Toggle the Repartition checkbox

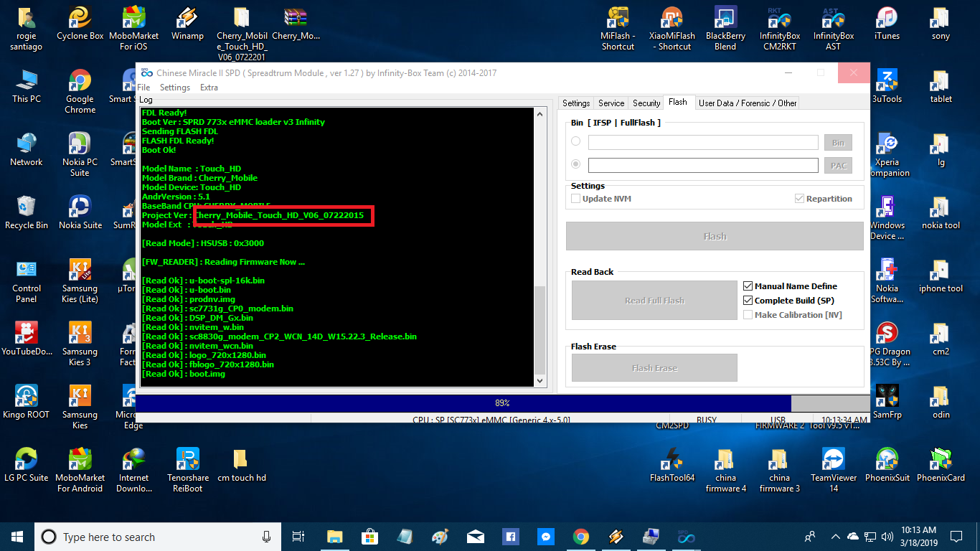click(799, 199)
